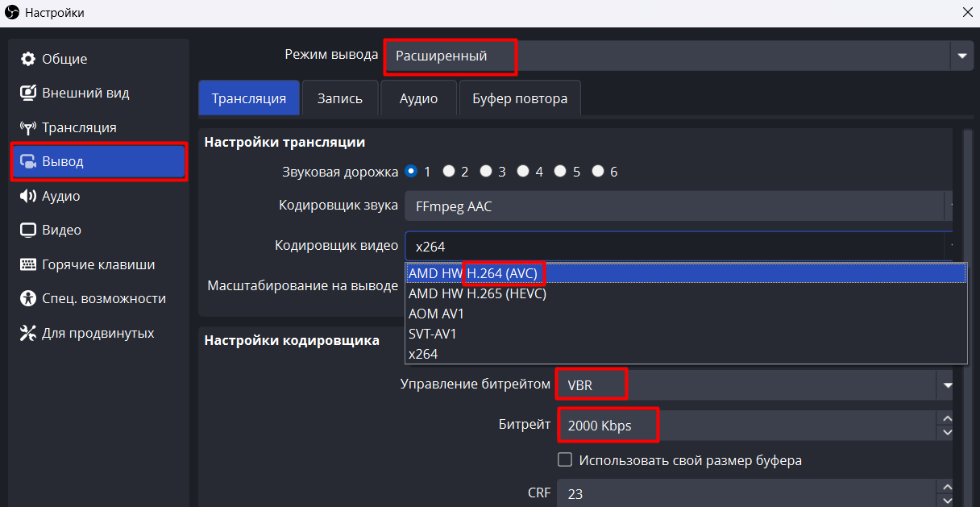This screenshot has width=980, height=507.
Task: Switch to the Буфер повтора tab
Action: pyautogui.click(x=519, y=98)
